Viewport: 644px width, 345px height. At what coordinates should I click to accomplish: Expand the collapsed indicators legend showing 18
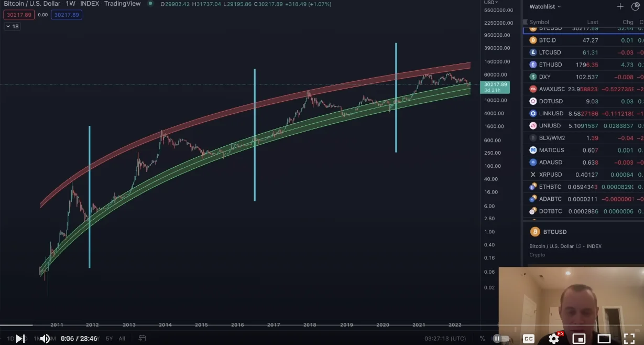pyautogui.click(x=13, y=26)
